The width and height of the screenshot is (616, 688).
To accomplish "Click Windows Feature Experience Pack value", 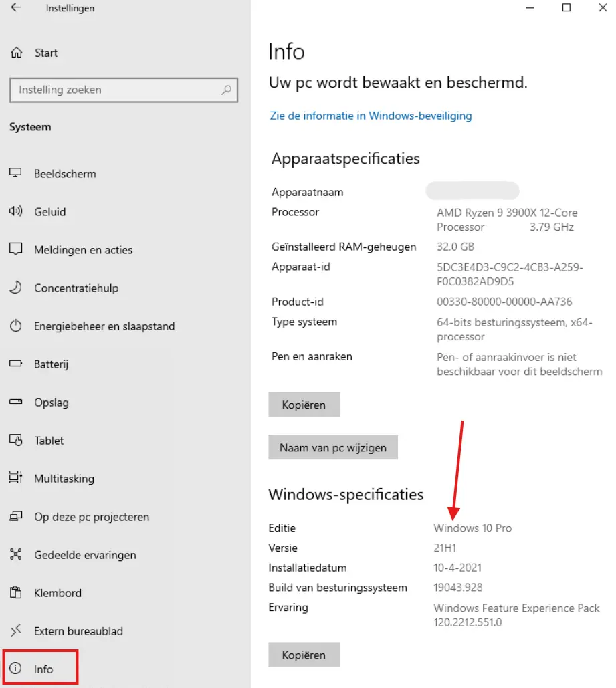I will pyautogui.click(x=516, y=614).
